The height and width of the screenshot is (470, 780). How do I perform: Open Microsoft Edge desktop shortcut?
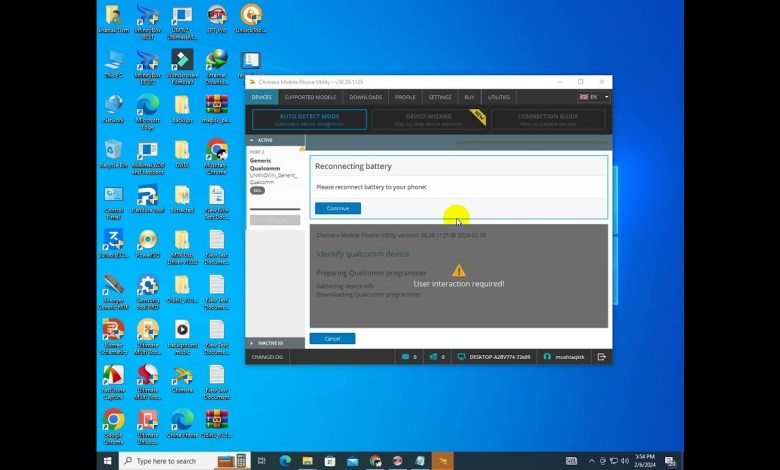click(148, 109)
